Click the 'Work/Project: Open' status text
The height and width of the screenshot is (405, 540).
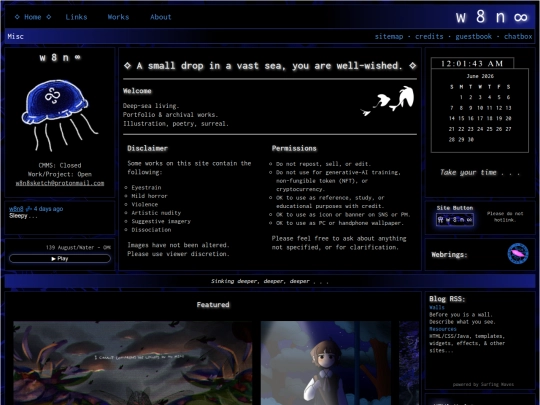pos(60,174)
